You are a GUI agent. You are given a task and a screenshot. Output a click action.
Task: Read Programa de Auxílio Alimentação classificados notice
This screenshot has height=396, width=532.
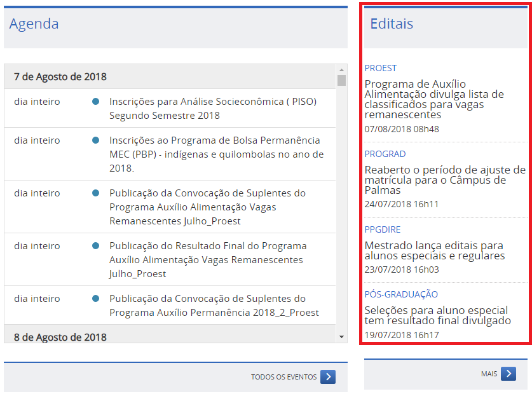[x=434, y=99]
